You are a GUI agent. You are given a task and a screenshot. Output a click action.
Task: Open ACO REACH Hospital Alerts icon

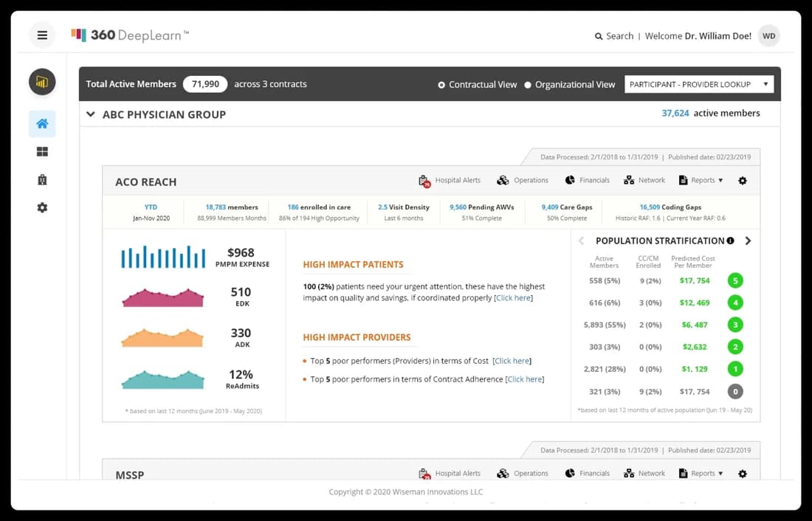click(x=424, y=181)
